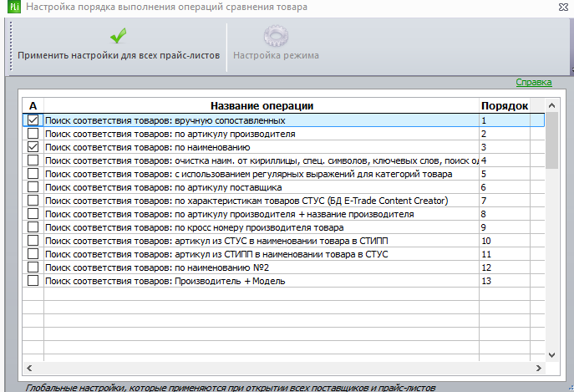Click the vertical scrollbar thumb
574x392 pixels.
click(x=552, y=140)
